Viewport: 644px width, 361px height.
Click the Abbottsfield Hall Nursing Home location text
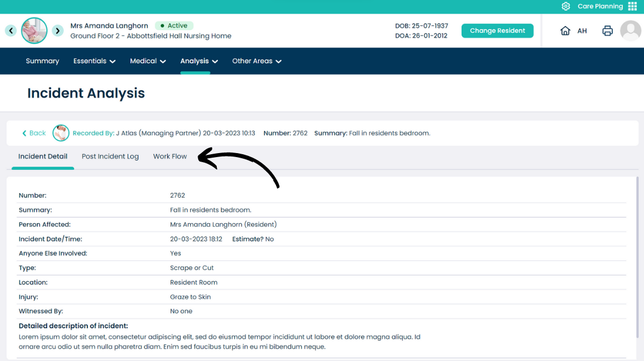coord(179,36)
